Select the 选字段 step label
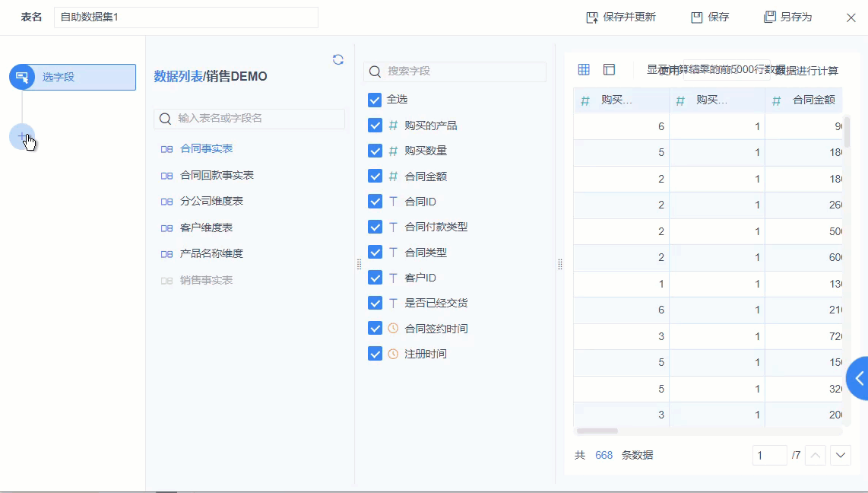 click(x=58, y=77)
